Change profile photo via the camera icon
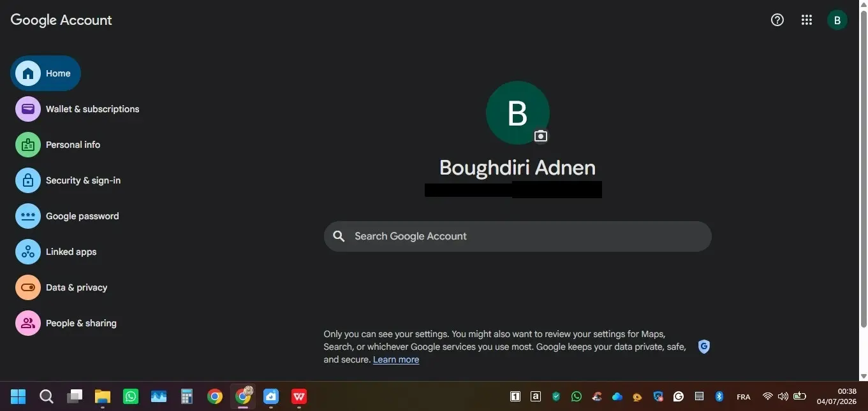This screenshot has height=411, width=868. (541, 136)
